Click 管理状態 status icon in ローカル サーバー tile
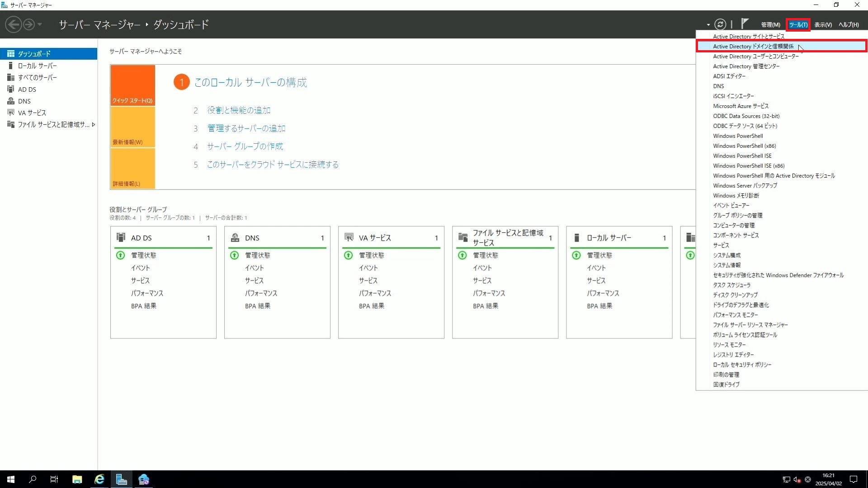Image resolution: width=868 pixels, height=488 pixels. click(576, 255)
